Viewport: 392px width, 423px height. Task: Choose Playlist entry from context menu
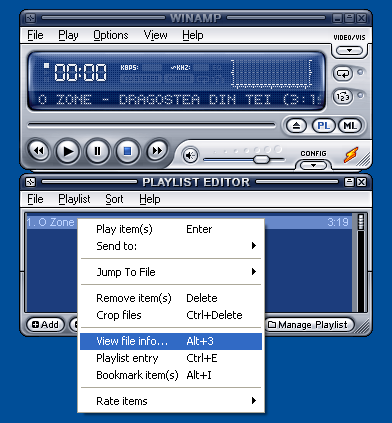pos(171,358)
